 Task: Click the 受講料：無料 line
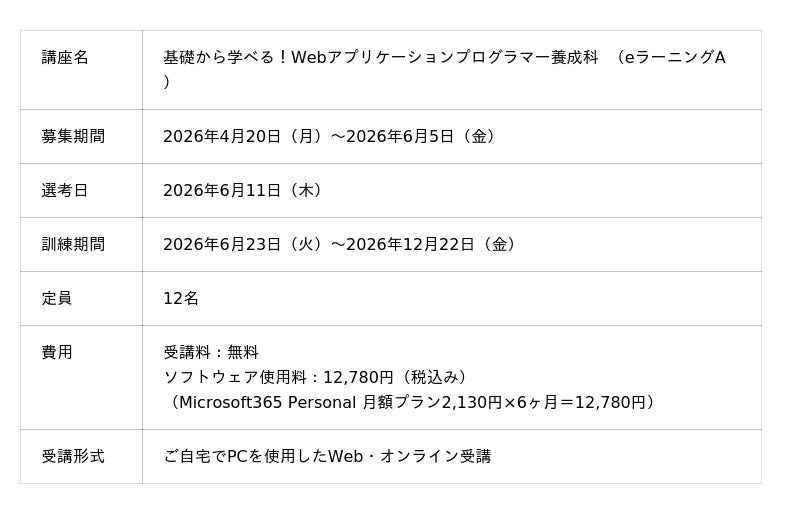[x=211, y=352]
